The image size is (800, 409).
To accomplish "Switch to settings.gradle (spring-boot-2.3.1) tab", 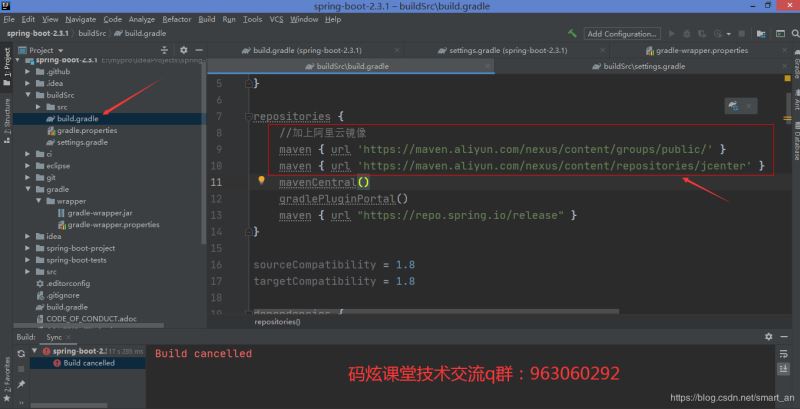I will (x=508, y=50).
